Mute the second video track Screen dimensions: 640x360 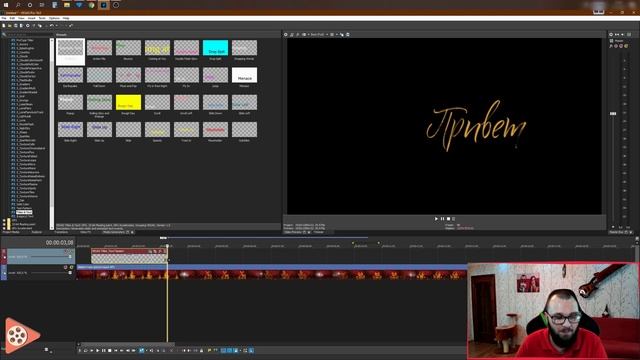click(x=65, y=267)
